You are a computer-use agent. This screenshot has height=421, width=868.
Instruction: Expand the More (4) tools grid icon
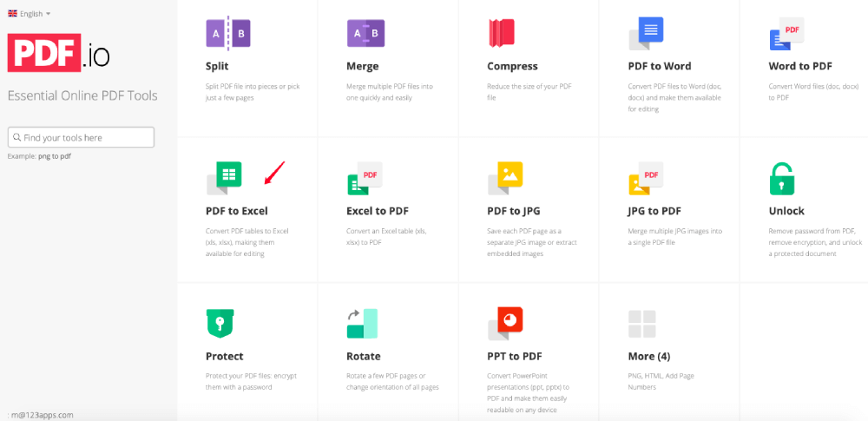click(x=642, y=324)
